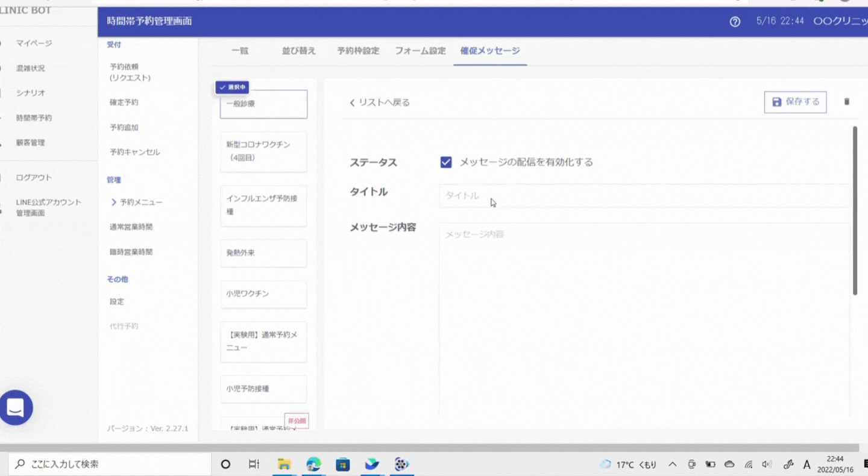Open 確定予約 in the sidebar
Image resolution: width=868 pixels, height=476 pixels.
(124, 102)
